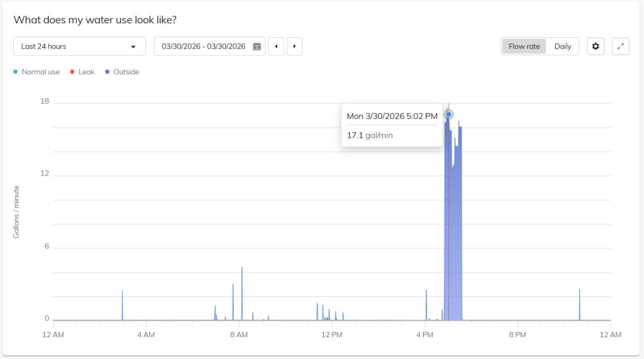644x359 pixels.
Task: Open the Last 24 hours dropdown
Action: point(79,47)
